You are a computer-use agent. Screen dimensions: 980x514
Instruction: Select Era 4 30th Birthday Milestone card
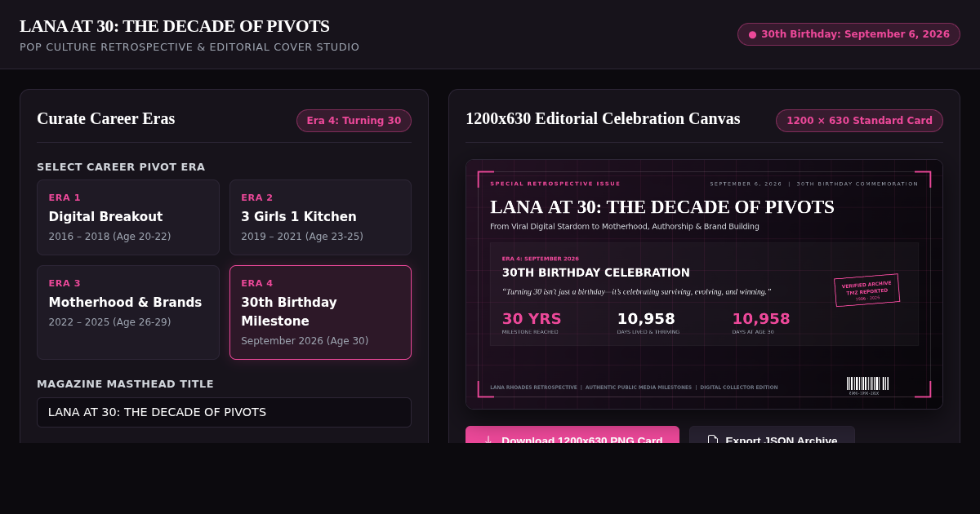click(x=320, y=312)
